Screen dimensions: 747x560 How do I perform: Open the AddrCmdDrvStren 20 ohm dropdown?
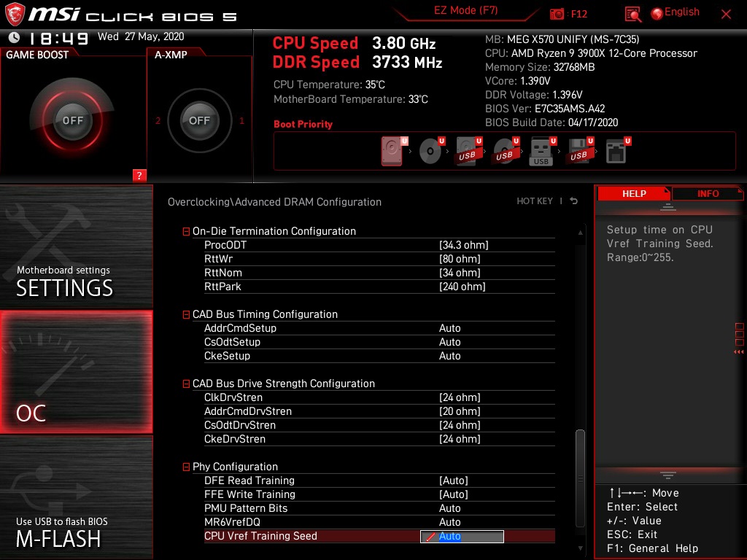(x=460, y=411)
